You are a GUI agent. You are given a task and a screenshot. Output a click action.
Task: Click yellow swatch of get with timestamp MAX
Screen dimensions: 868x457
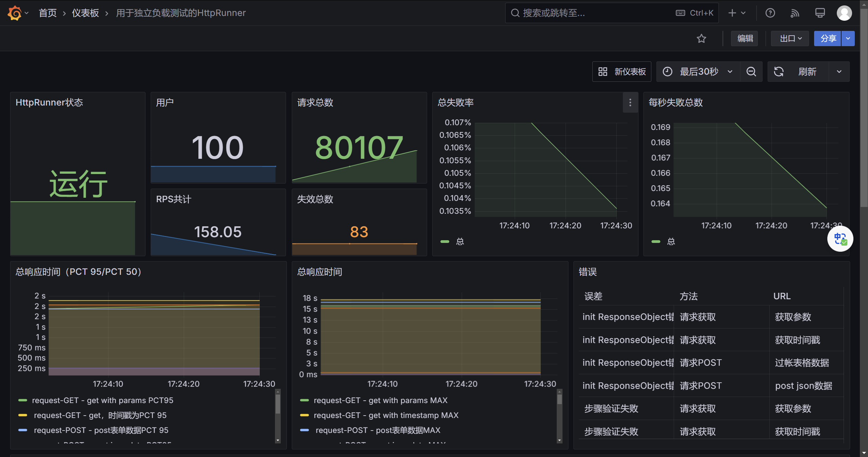point(304,415)
